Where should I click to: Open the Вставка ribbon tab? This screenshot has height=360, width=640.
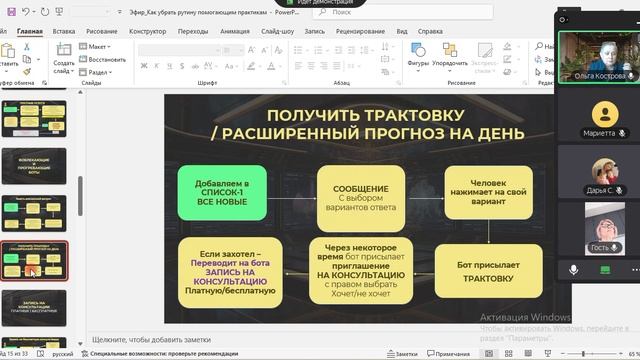pyautogui.click(x=64, y=31)
